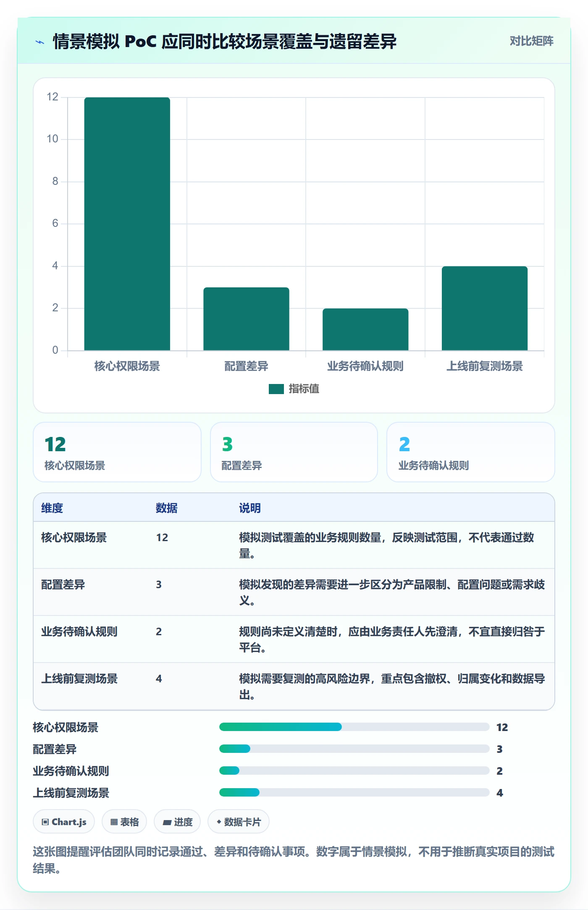Click the 对比矩阵 label in header
The width and height of the screenshot is (588, 910).
(531, 41)
